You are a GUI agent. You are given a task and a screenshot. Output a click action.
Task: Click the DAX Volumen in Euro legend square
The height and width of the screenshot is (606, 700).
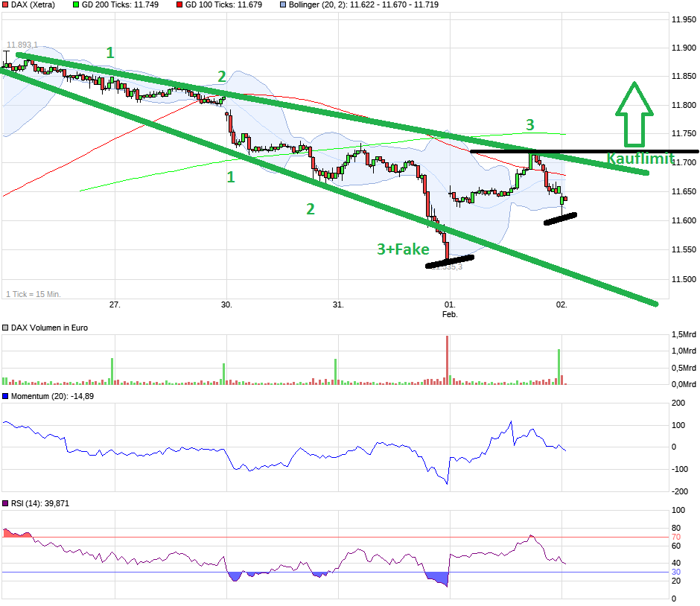click(x=5, y=328)
